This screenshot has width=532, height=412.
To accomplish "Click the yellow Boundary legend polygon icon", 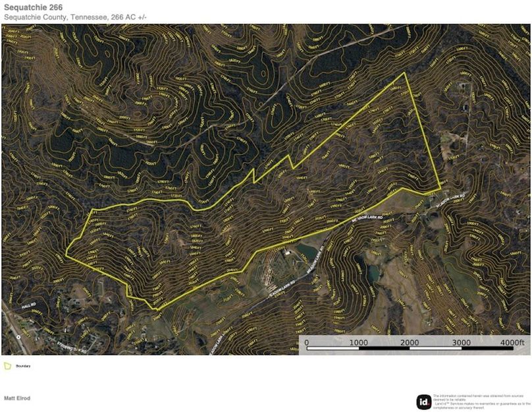I will tap(7, 365).
